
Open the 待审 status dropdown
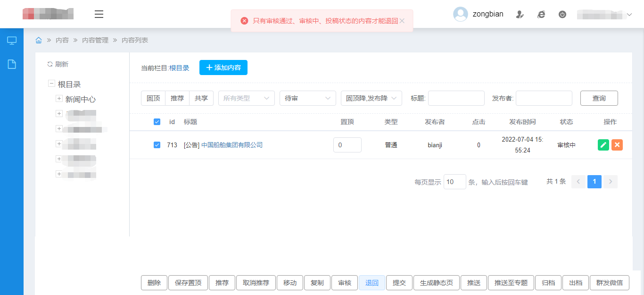tap(307, 98)
